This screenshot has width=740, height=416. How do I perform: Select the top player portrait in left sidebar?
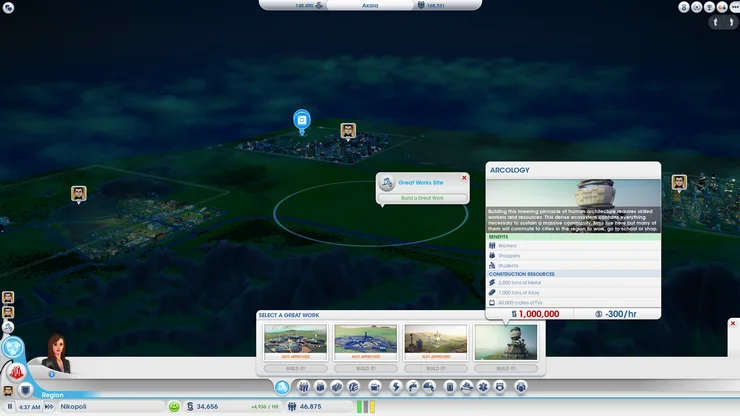click(8, 297)
